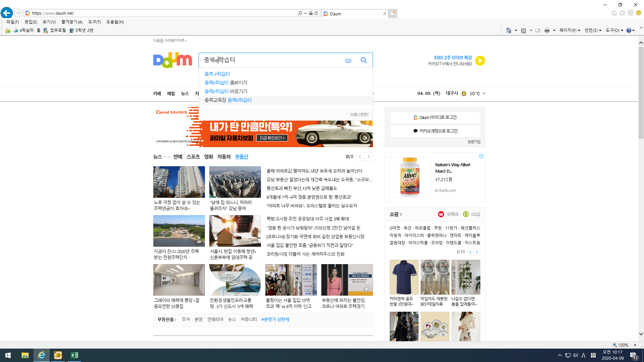Open the 5학년 2반 favorites bar link
Screen dimensions: 644x362
click(x=81, y=31)
